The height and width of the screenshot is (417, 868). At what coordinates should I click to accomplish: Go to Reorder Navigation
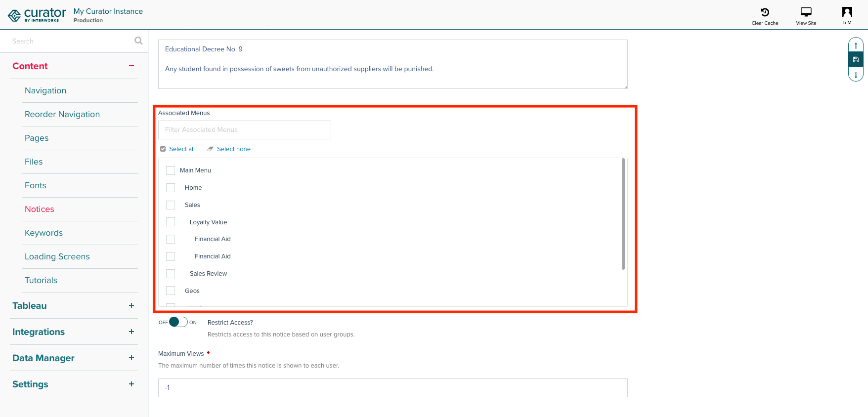62,115
